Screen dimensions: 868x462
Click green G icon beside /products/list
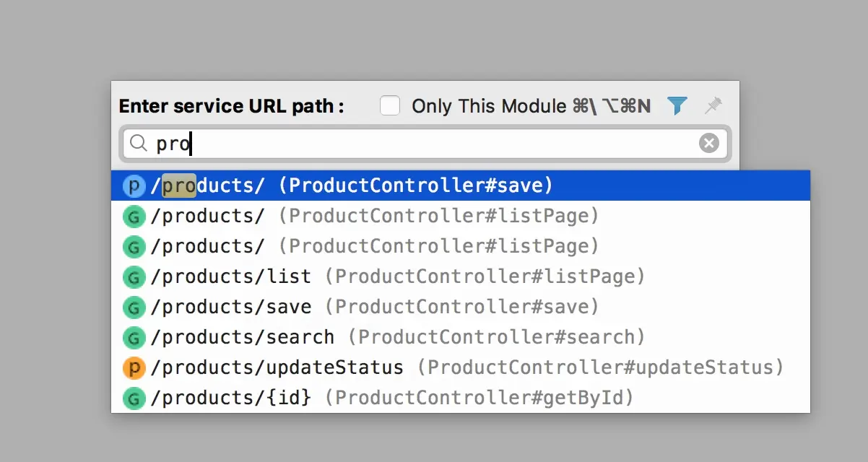coord(134,276)
